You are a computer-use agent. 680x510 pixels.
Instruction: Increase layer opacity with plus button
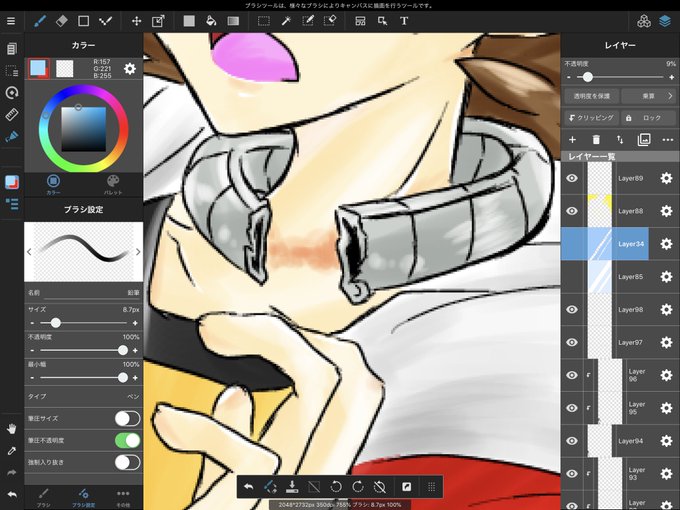click(x=672, y=77)
